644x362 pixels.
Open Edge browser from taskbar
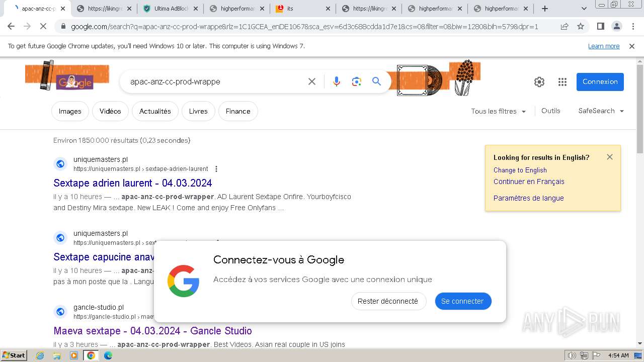pyautogui.click(x=108, y=355)
